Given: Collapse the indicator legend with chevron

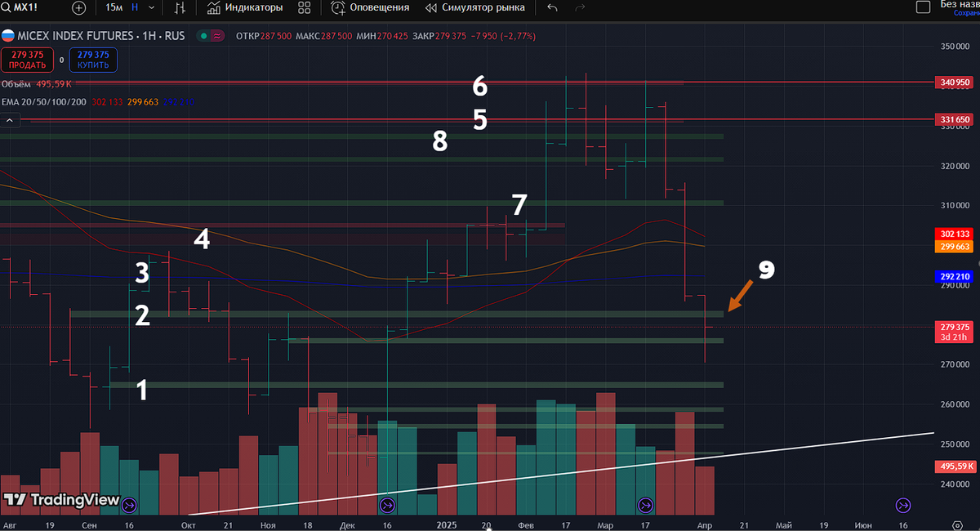Looking at the screenshot, I should (x=10, y=120).
